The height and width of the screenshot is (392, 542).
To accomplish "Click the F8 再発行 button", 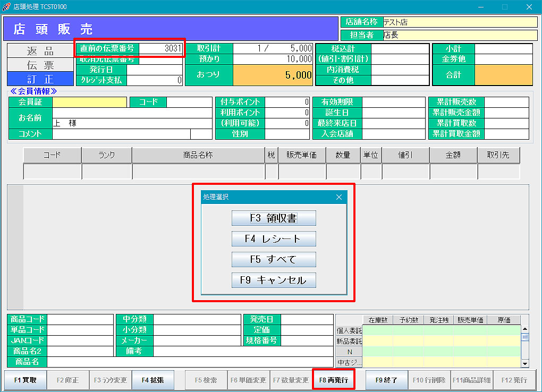I will pyautogui.click(x=333, y=380).
